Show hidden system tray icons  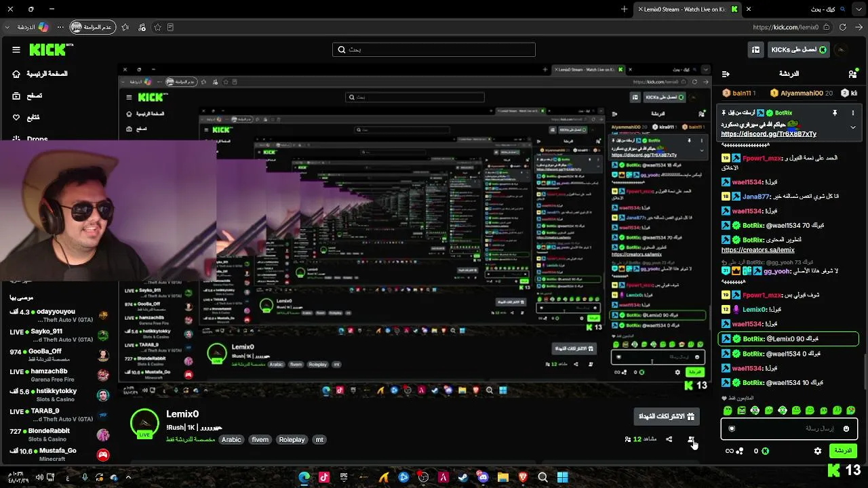pyautogui.click(x=128, y=477)
